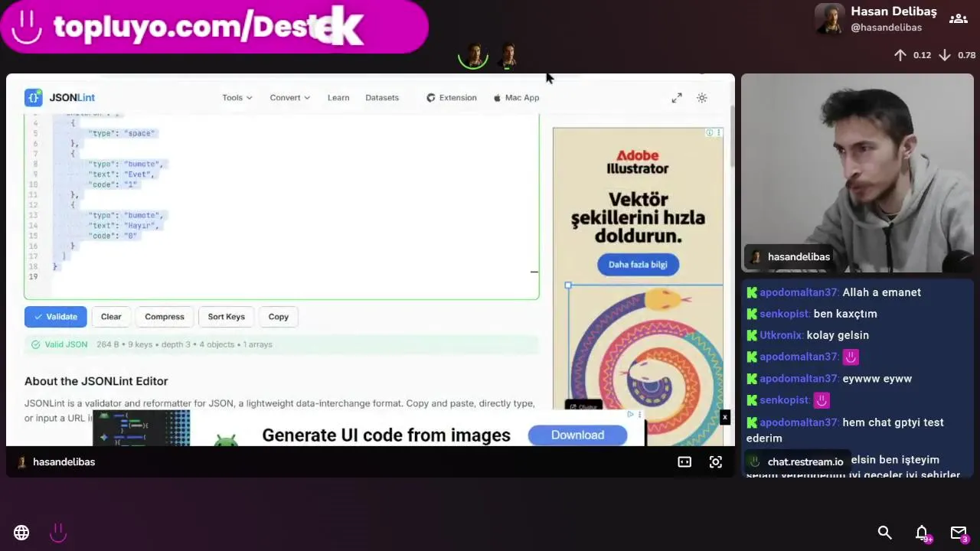Click the Adobe Illustrator ad info icon
This screenshot has width=980, height=551.
click(x=710, y=133)
